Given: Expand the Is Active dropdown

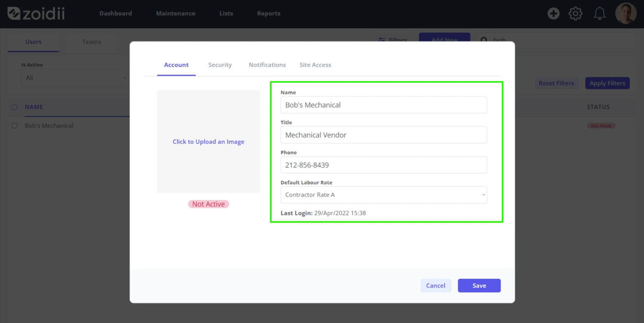Looking at the screenshot, I should [76, 78].
